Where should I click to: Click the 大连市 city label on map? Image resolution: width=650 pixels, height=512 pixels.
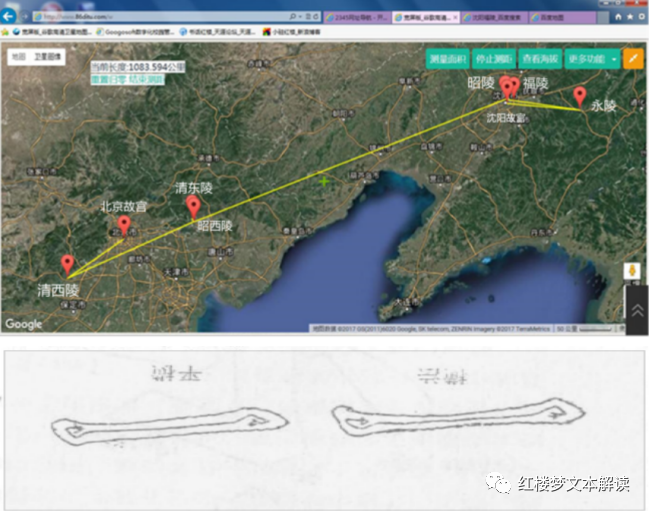tap(405, 302)
